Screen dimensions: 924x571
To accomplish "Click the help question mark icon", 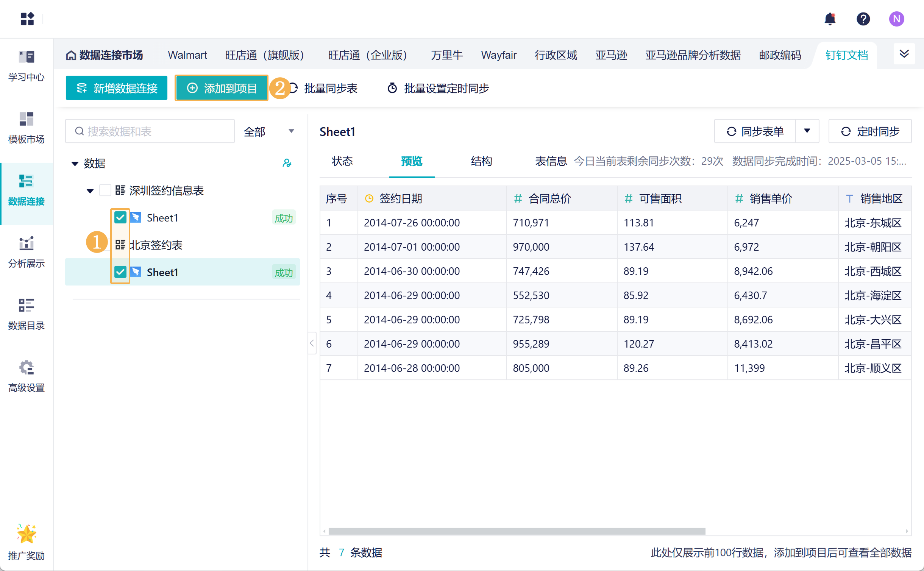I will pos(863,19).
